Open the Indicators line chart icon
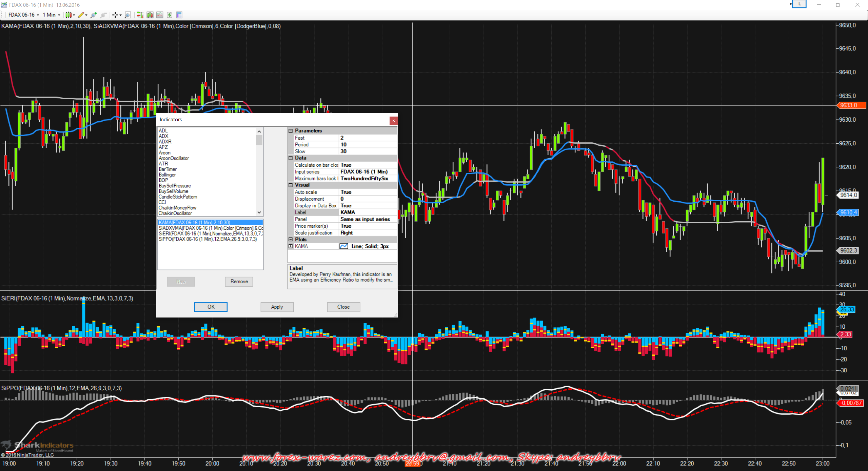This screenshot has height=471, width=868. point(160,15)
